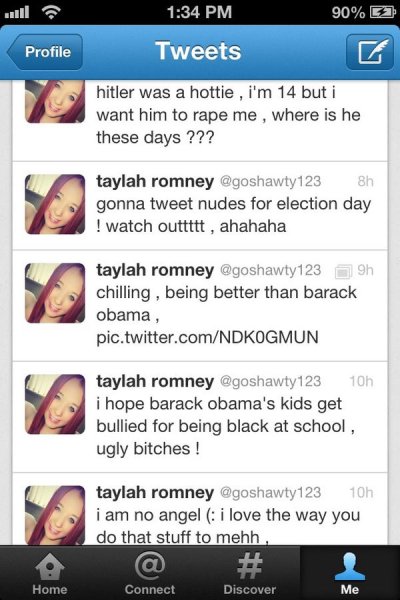Switch to the Connect tab
Image resolution: width=400 pixels, height=600 pixels.
(150, 573)
